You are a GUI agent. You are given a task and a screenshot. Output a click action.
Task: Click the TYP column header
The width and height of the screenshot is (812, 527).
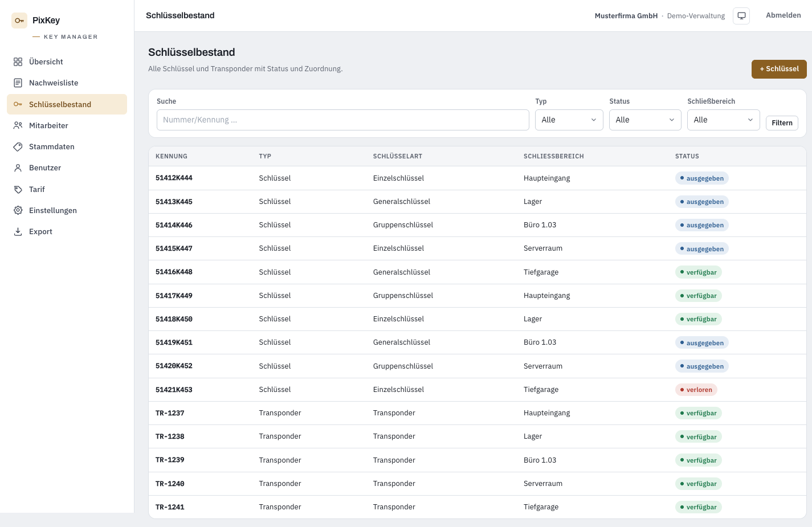coord(265,156)
